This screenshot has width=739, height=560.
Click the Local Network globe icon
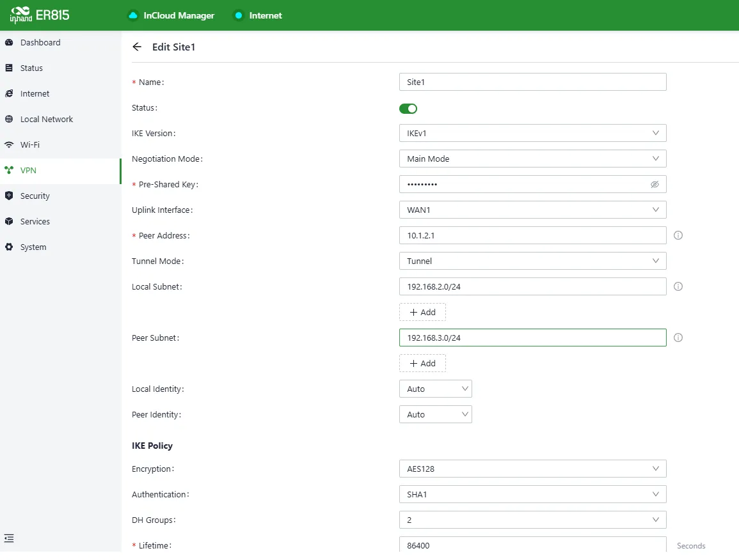9,119
